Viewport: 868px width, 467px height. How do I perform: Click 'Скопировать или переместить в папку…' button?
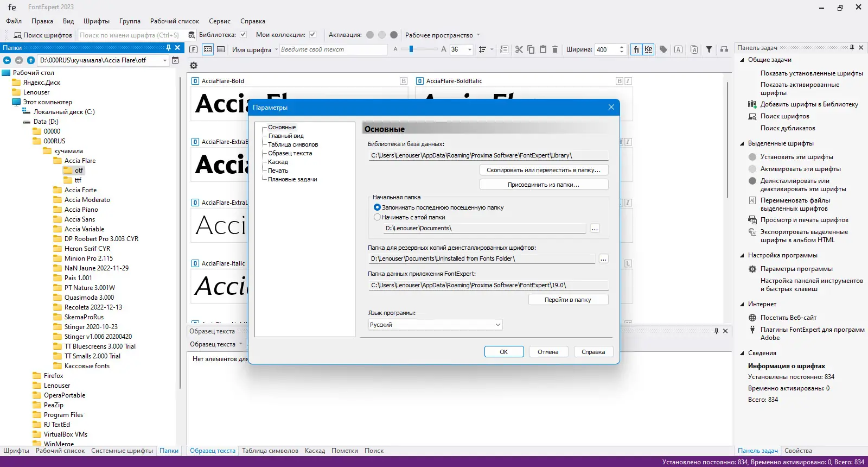544,170
